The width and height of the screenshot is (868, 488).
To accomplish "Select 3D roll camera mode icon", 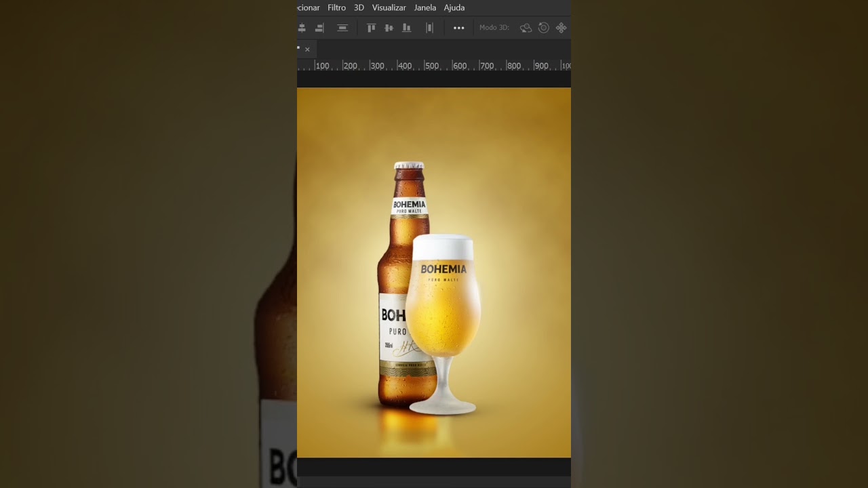I will coord(543,28).
